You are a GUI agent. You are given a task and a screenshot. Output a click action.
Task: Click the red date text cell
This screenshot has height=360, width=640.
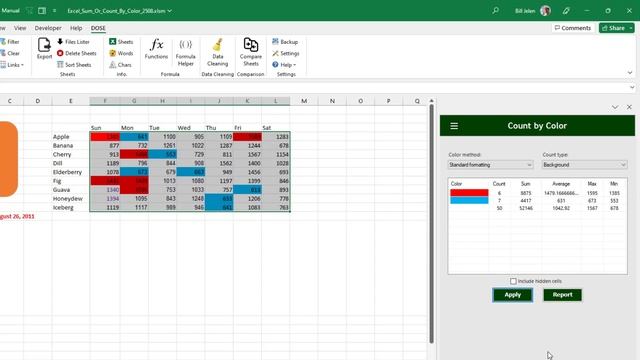pyautogui.click(x=17, y=216)
